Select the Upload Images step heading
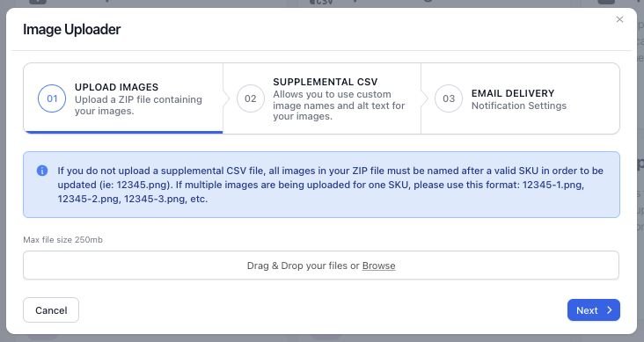Viewport: 644px width, 342px height. coord(117,87)
